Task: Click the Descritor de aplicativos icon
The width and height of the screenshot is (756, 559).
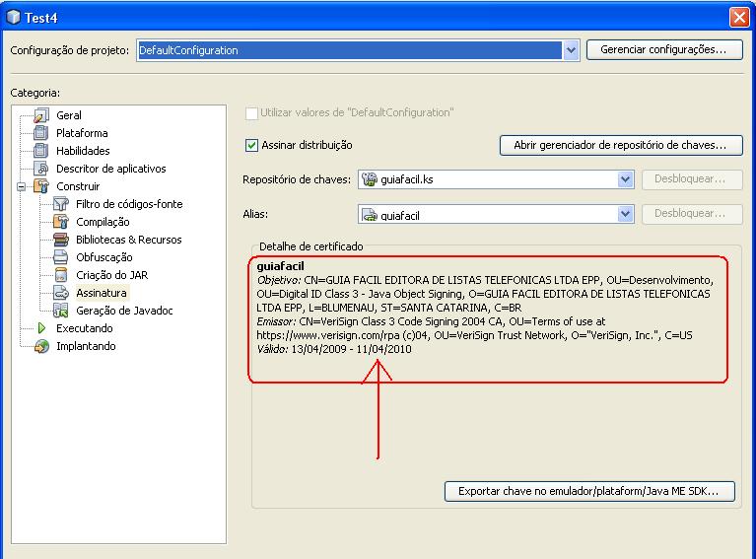Action: tap(41, 169)
